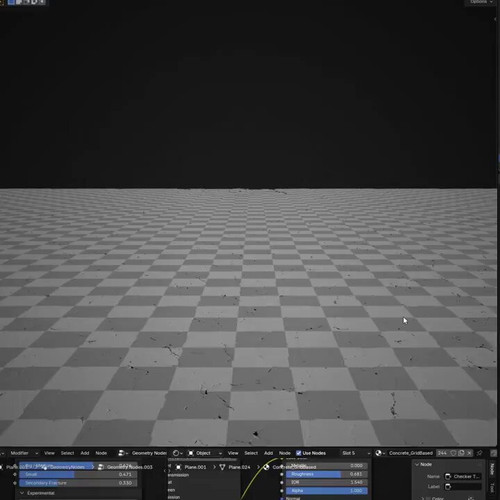Click the Checker T... node Name field
Screen dimensions: 500x500
(463, 477)
